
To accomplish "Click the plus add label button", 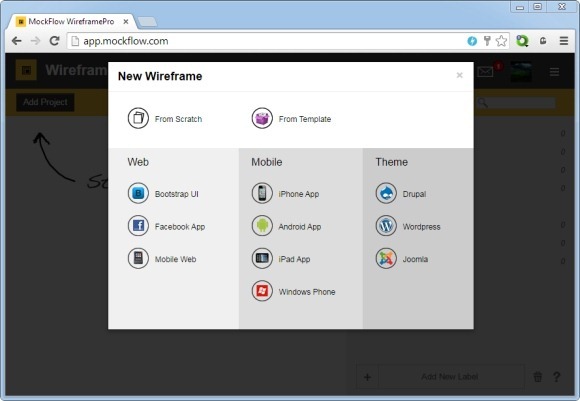I will [x=367, y=377].
